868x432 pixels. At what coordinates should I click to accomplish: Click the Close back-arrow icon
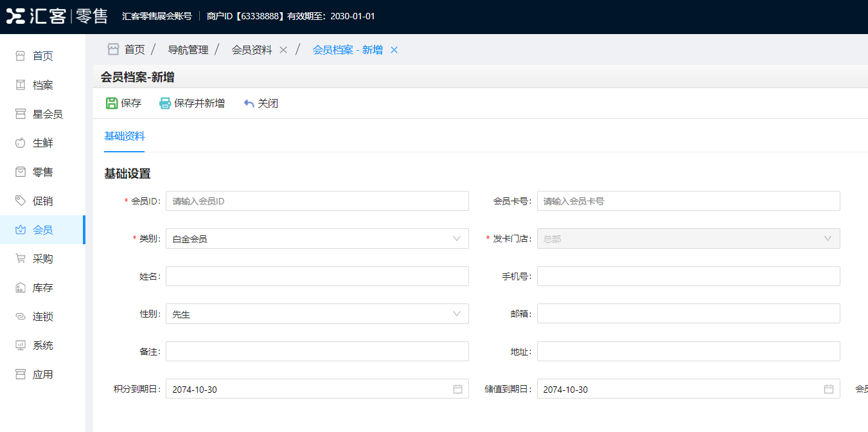[x=249, y=104]
